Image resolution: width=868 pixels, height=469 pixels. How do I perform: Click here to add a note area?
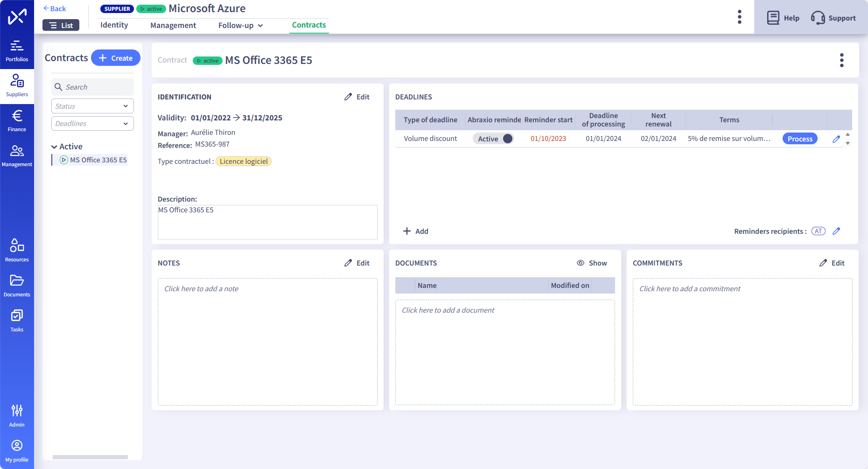click(267, 342)
